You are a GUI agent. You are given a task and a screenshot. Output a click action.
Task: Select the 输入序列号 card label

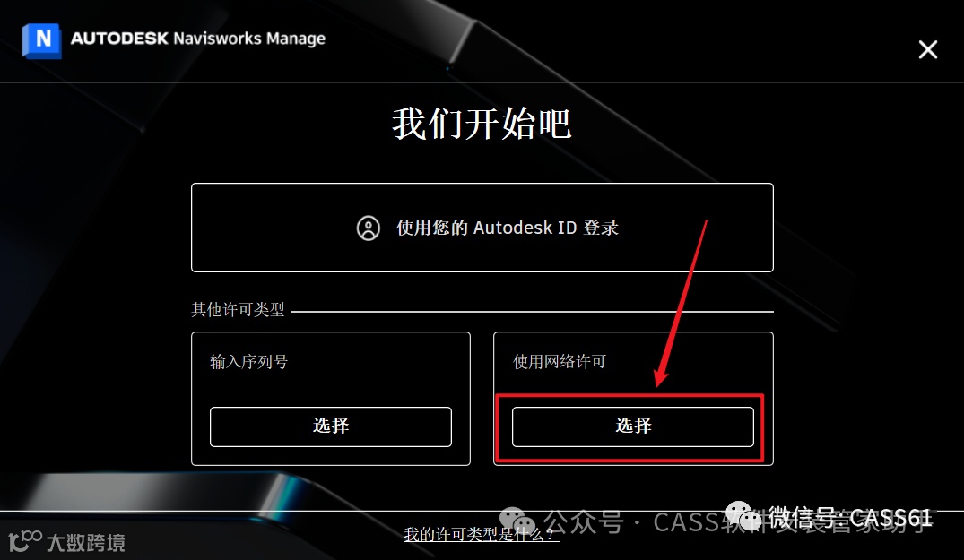(248, 362)
